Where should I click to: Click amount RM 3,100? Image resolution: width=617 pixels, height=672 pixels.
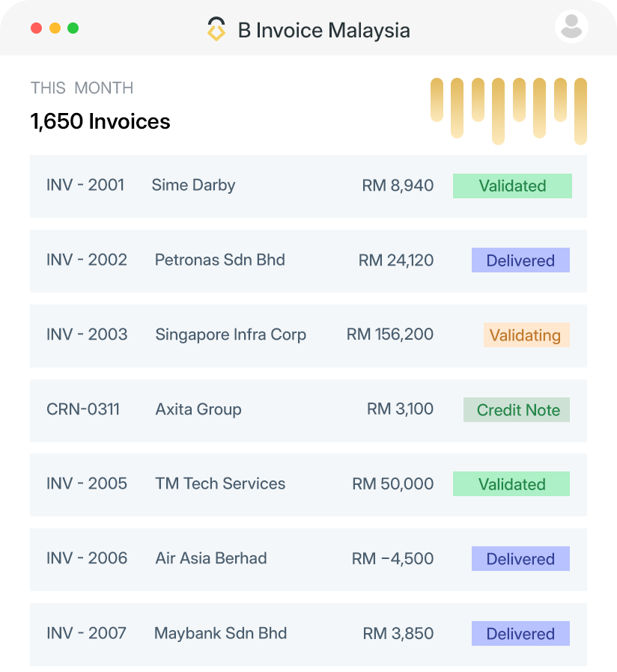[400, 409]
